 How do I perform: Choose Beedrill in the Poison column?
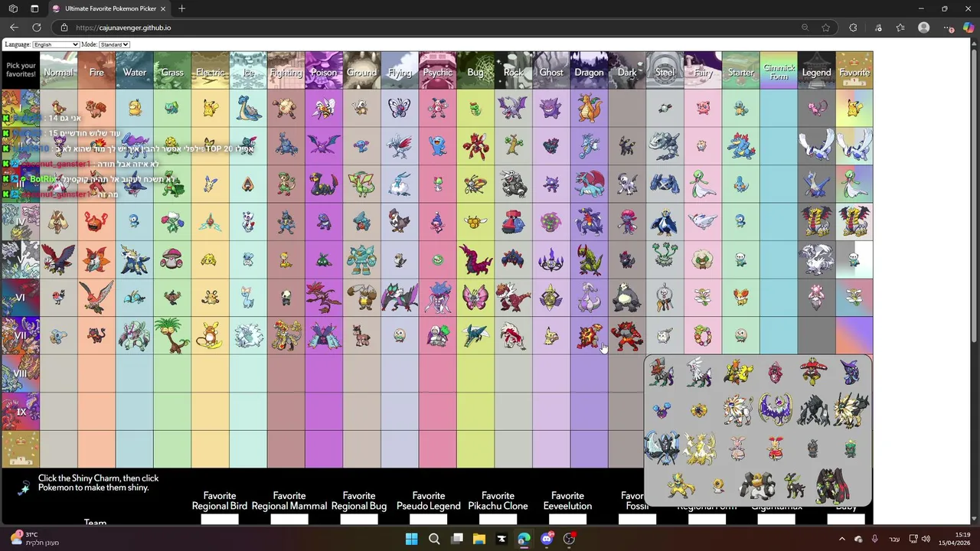(324, 108)
